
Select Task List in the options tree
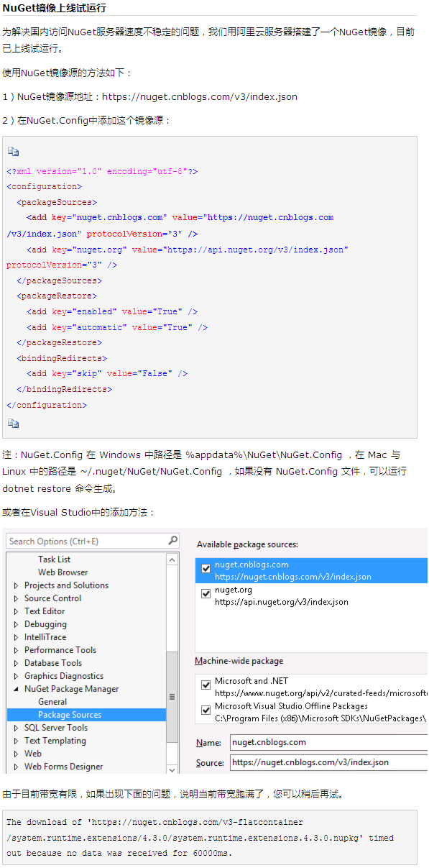click(x=55, y=559)
